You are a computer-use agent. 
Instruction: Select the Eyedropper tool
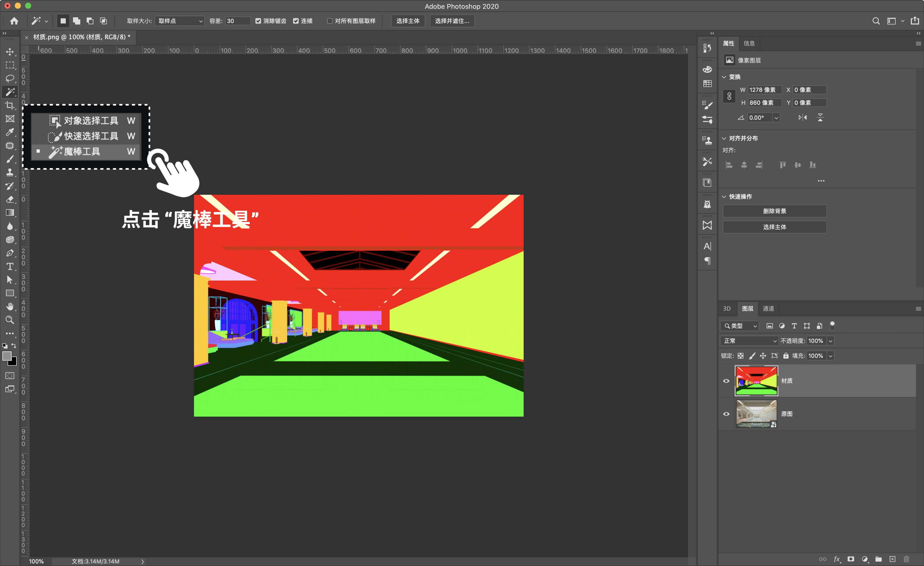pos(10,132)
